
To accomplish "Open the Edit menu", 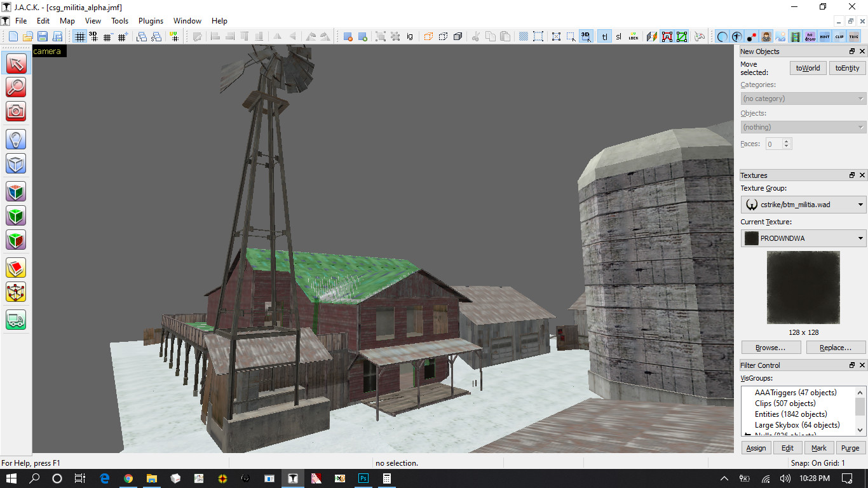I will (43, 21).
